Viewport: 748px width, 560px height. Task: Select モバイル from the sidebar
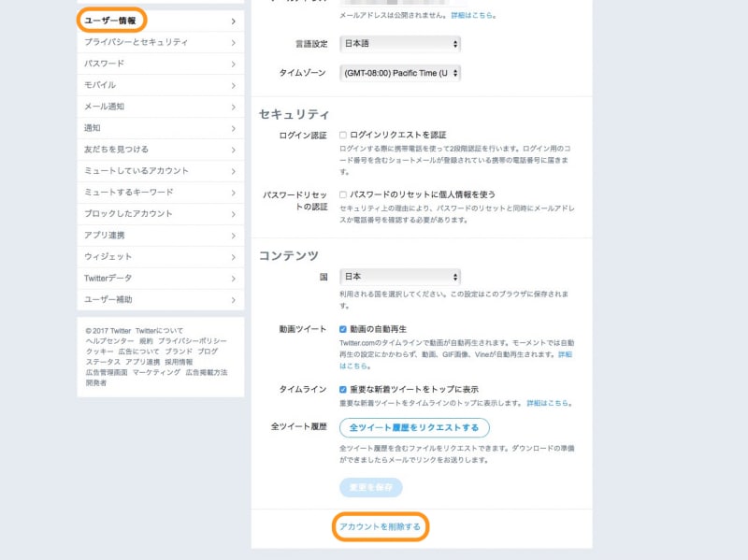point(103,84)
